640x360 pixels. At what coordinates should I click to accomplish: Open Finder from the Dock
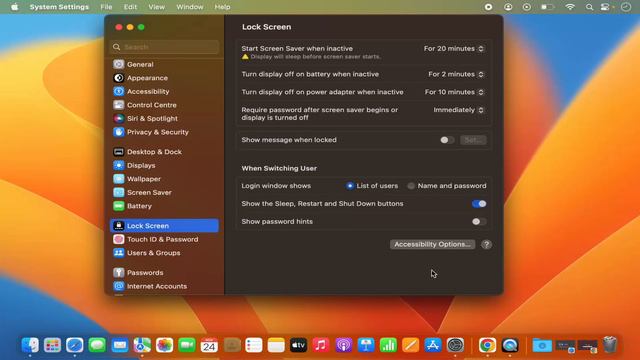[30, 345]
